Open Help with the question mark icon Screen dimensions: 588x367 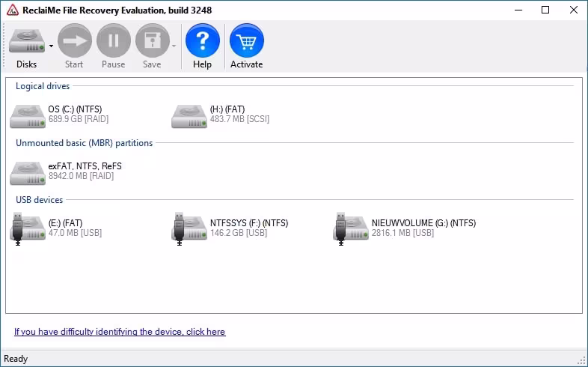203,40
